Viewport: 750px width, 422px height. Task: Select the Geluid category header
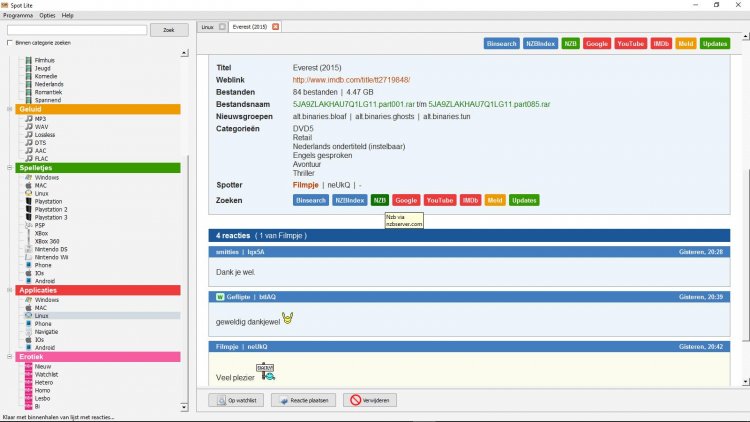[x=98, y=109]
